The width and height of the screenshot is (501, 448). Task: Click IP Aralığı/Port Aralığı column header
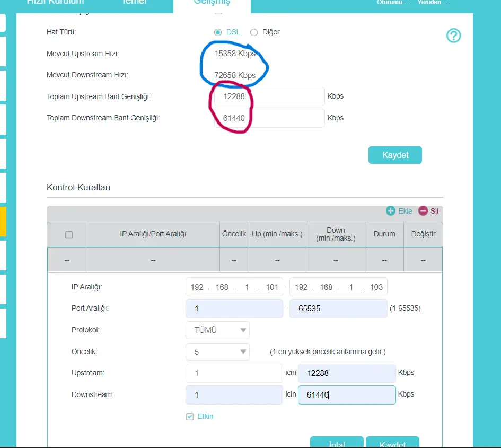point(153,234)
